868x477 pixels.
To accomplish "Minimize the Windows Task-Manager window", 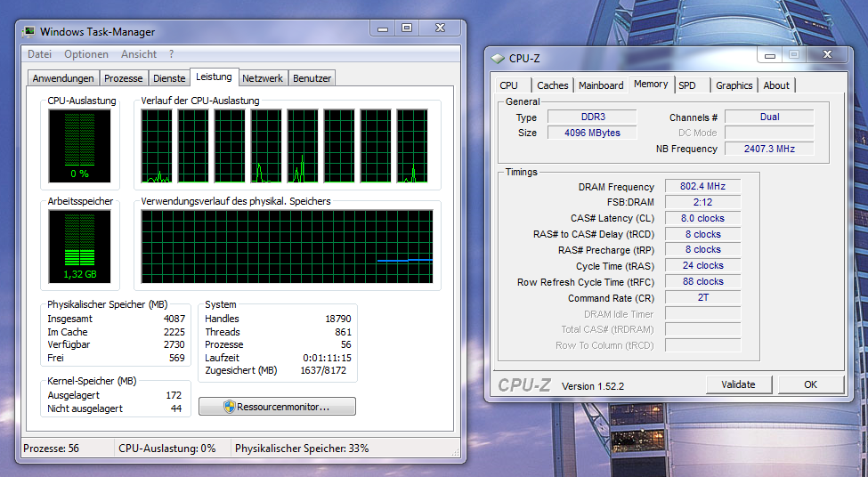I will pos(383,28).
